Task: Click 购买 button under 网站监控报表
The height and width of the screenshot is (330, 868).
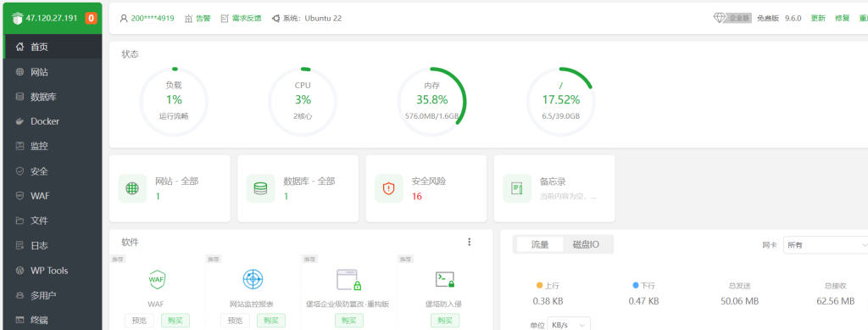Action: coord(271,321)
